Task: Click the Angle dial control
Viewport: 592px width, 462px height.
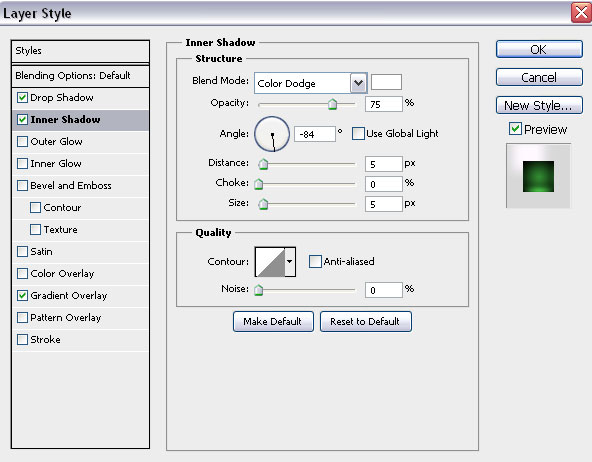Action: click(272, 134)
